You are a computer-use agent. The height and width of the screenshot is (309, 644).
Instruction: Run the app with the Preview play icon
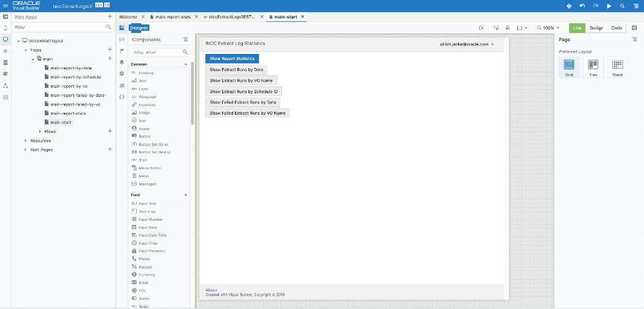(x=609, y=6)
